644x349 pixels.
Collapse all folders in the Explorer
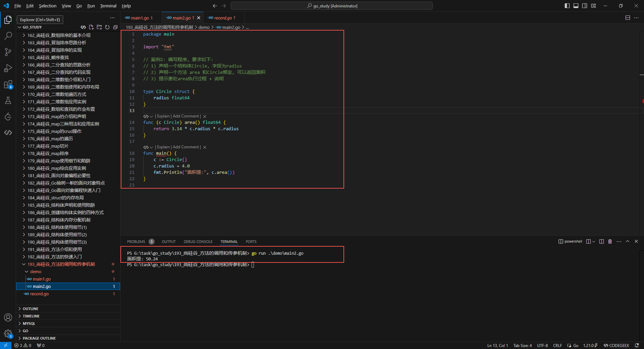(x=115, y=27)
